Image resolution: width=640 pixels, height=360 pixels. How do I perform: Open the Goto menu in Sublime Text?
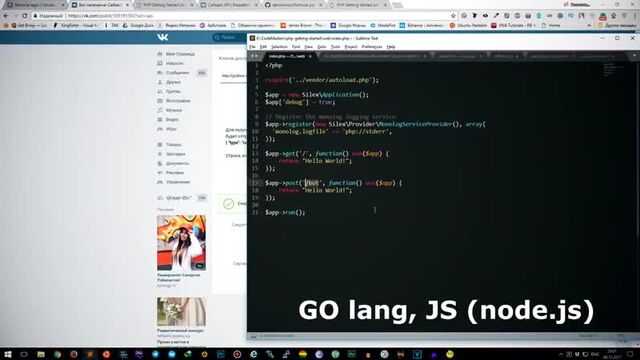click(322, 47)
